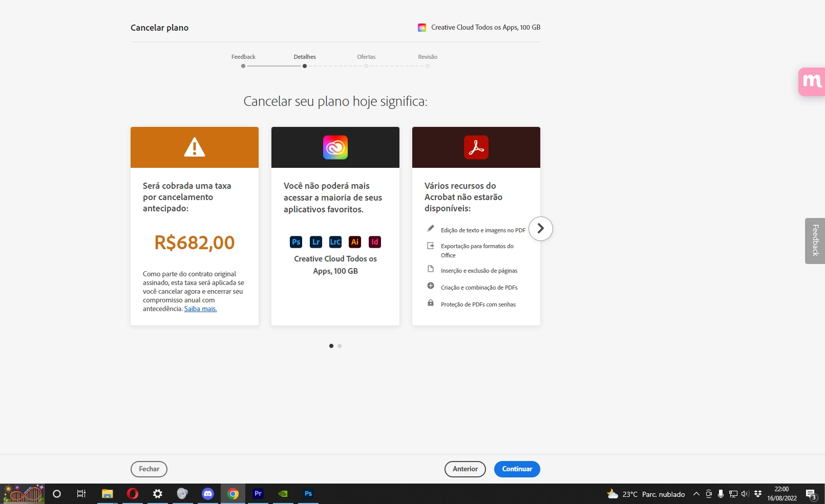825x504 pixels.
Task: Select the first carousel page dot
Action: point(331,346)
